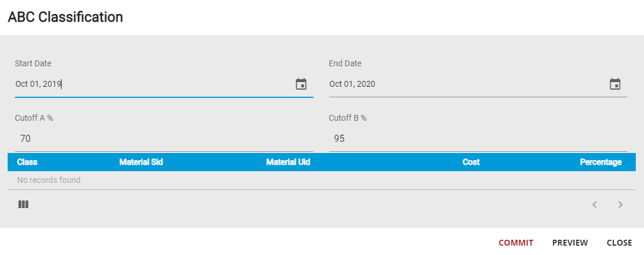644x255 pixels.
Task: Sort by the Material Uid column
Action: 288,162
